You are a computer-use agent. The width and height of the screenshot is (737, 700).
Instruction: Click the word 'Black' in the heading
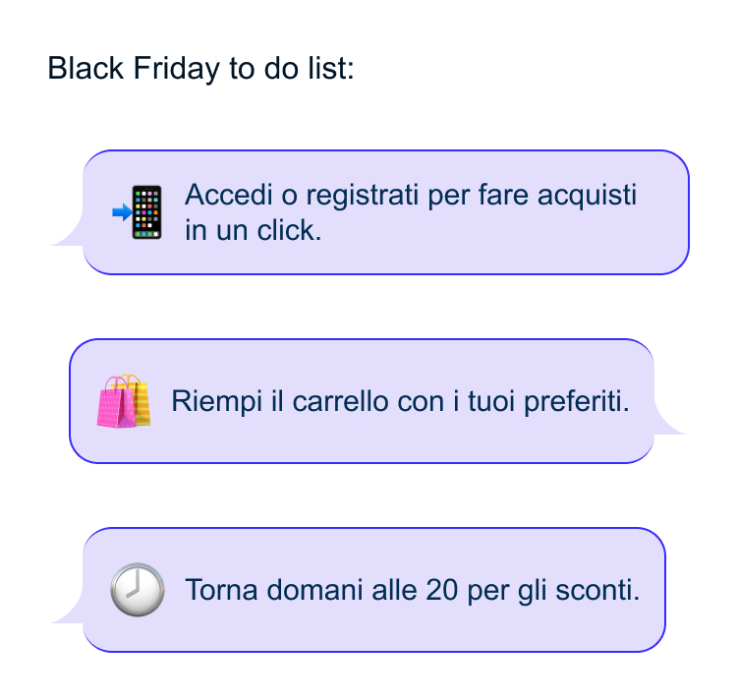85,70
